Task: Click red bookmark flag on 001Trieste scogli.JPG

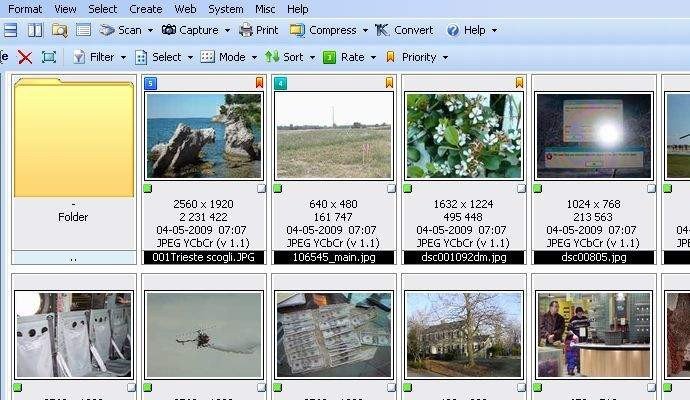Action: tap(259, 82)
